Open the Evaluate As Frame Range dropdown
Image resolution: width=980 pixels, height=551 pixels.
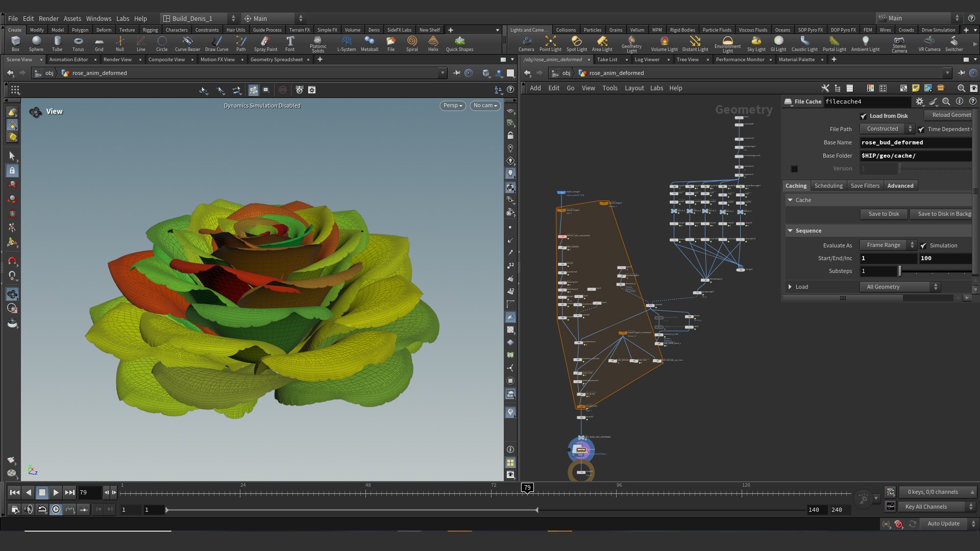point(889,245)
